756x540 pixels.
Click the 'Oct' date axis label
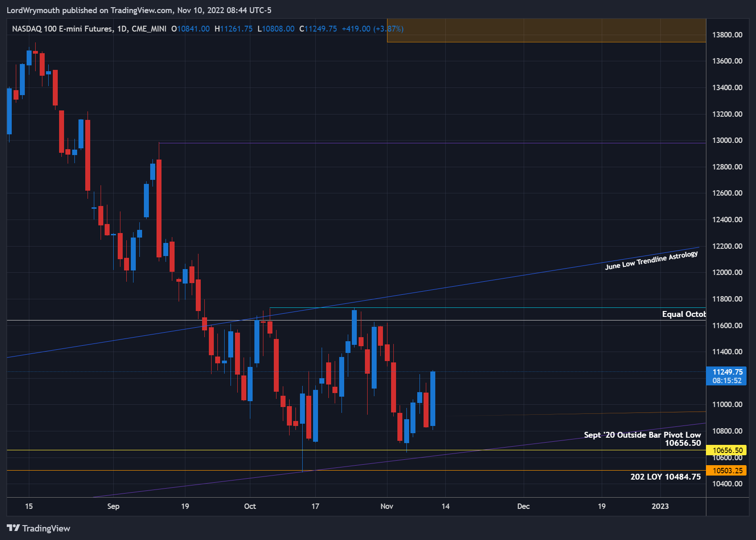(x=250, y=506)
